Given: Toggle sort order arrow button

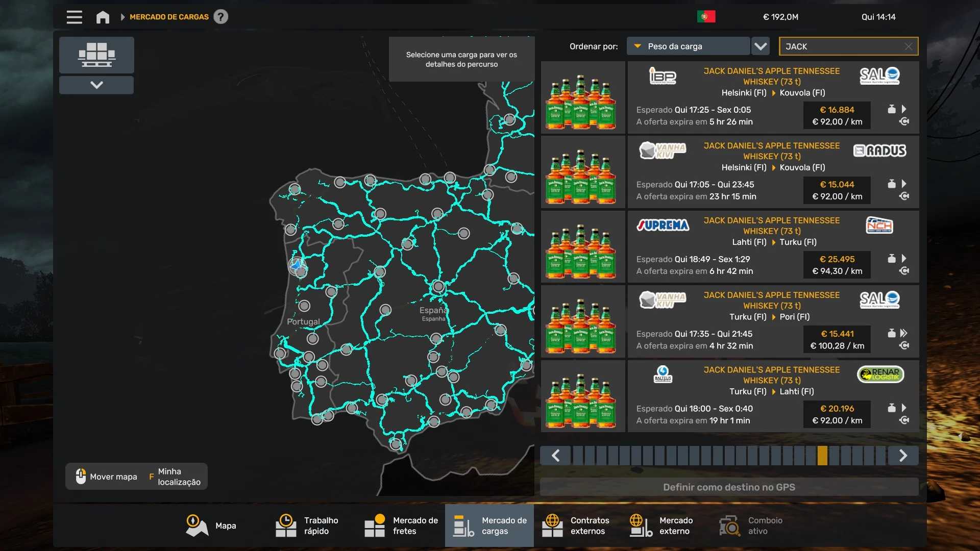Looking at the screenshot, I should tap(761, 46).
